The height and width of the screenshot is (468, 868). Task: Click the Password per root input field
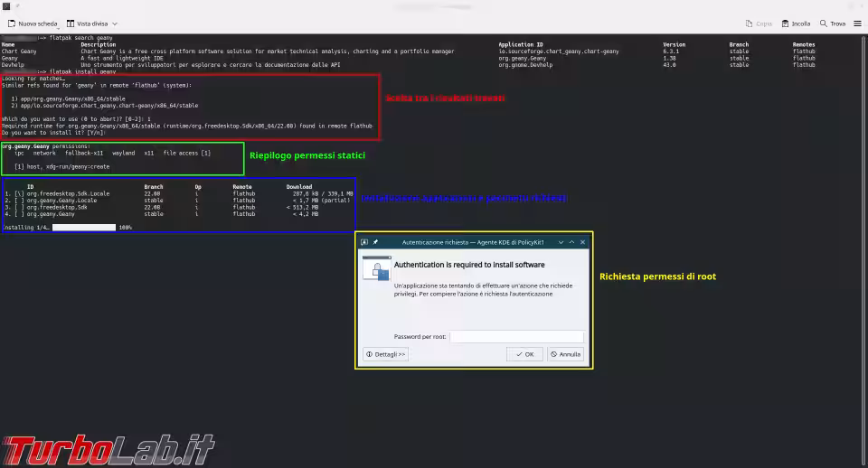click(x=517, y=336)
